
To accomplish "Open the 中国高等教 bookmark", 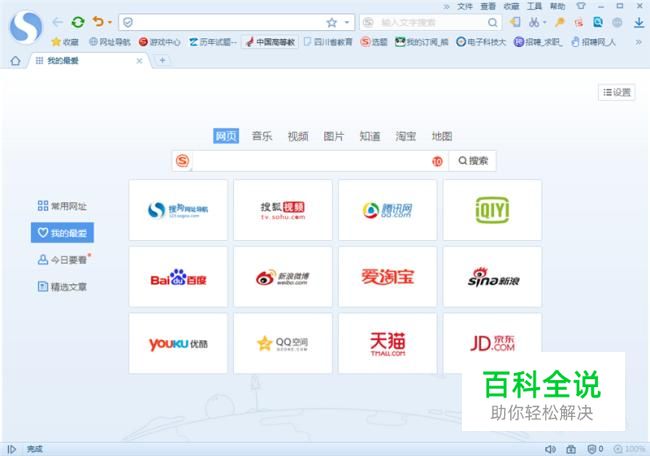I will (270, 42).
